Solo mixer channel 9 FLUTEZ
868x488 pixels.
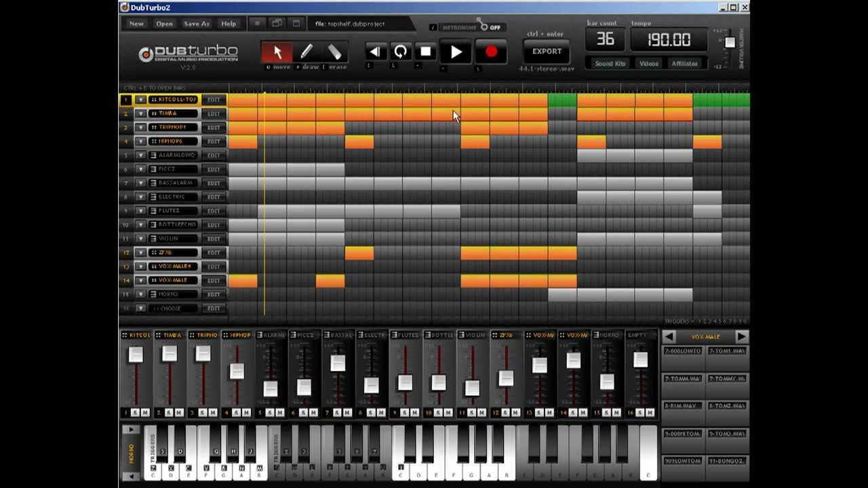pos(404,413)
